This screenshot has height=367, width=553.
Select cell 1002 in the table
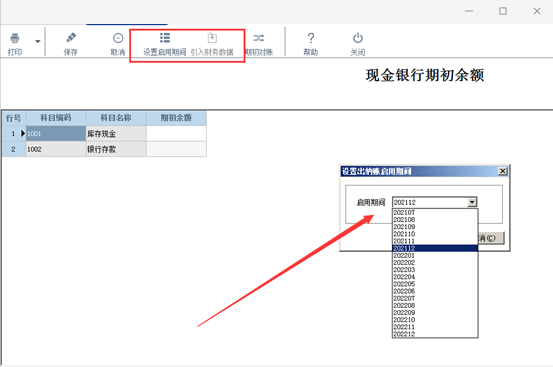(56, 149)
